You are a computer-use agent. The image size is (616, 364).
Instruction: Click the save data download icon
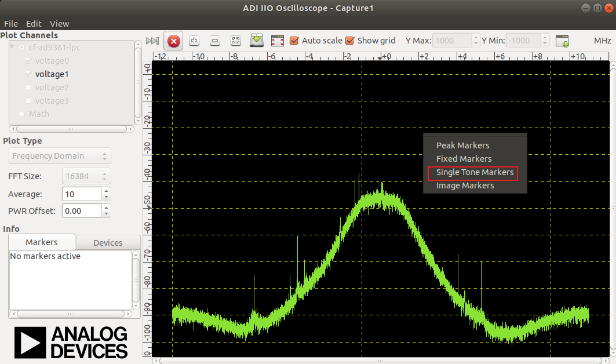click(257, 41)
